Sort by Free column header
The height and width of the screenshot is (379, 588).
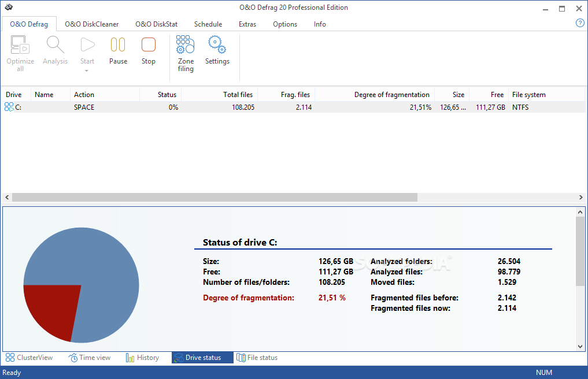point(489,95)
